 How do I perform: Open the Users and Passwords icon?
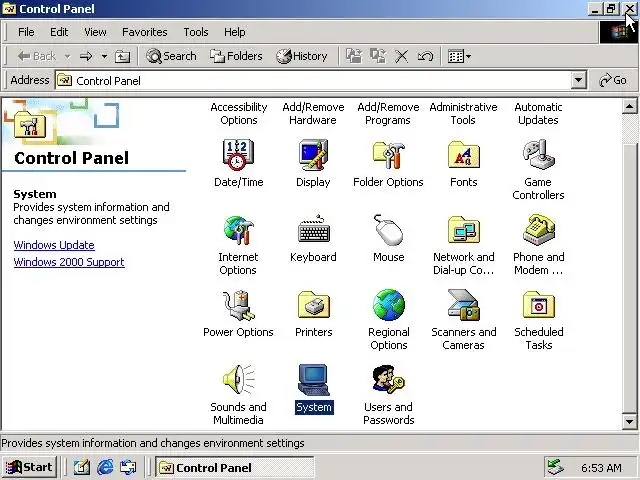click(388, 380)
